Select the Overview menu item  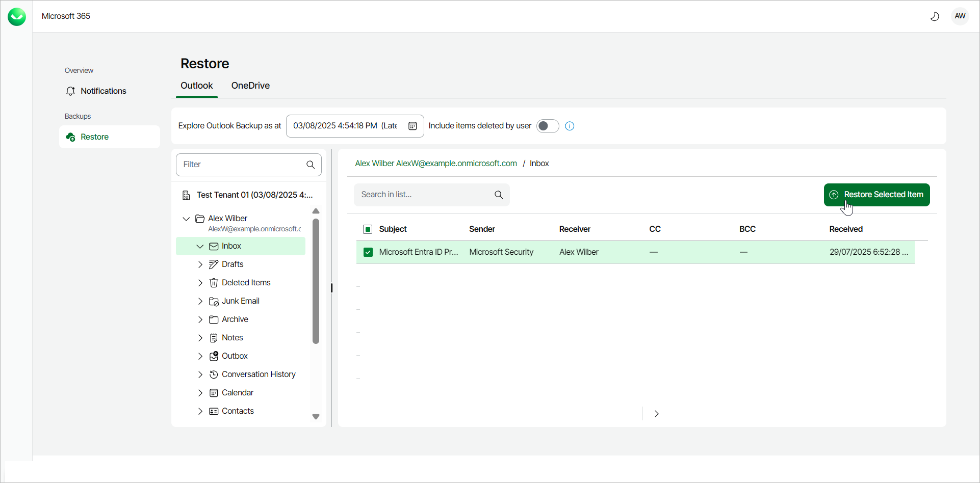tap(79, 70)
